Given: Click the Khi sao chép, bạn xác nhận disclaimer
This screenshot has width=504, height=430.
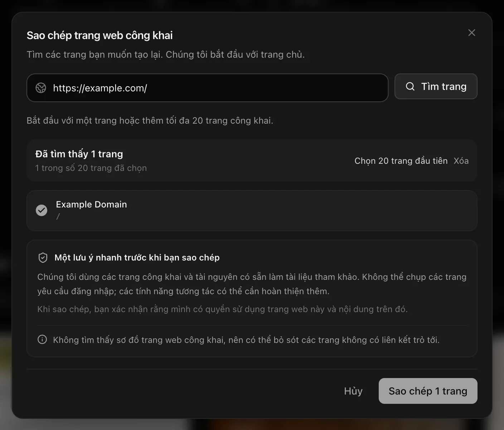Looking at the screenshot, I should click(222, 309).
